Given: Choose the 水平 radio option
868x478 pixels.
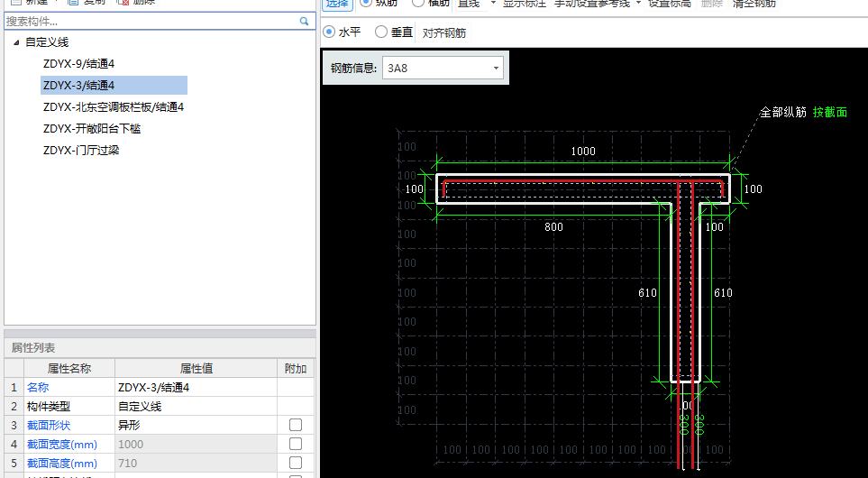Looking at the screenshot, I should coord(329,32).
